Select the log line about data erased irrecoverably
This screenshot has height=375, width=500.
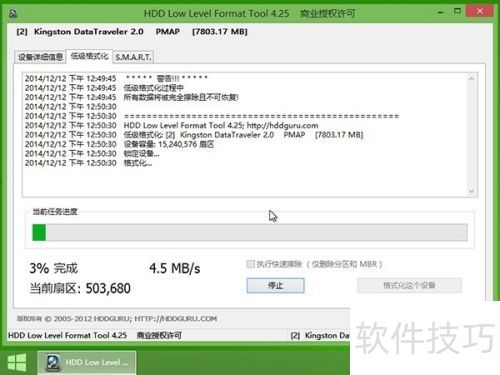point(132,97)
